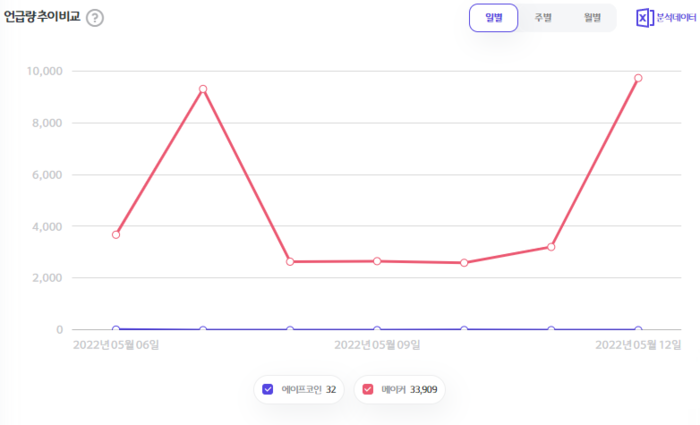Click the help question mark icon
This screenshot has width=700, height=425.
pyautogui.click(x=95, y=18)
